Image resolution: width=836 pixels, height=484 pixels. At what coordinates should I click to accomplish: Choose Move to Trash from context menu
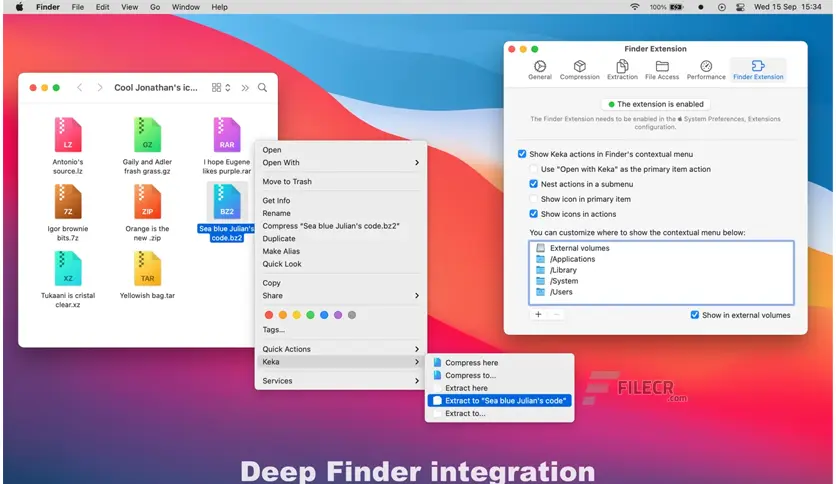(287, 181)
